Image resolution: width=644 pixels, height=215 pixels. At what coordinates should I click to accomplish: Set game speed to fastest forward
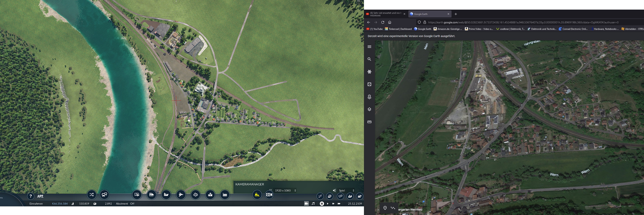click(339, 204)
